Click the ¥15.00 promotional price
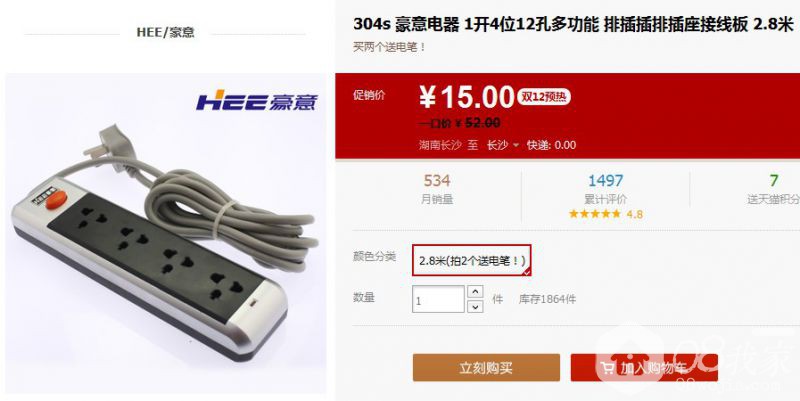Viewport: 800px width, 401px height. coord(467,97)
